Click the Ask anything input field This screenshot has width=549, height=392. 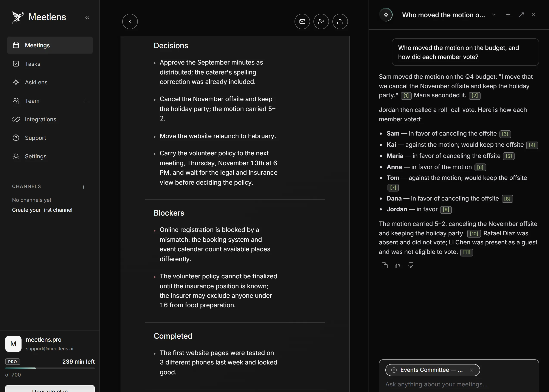[459, 384]
